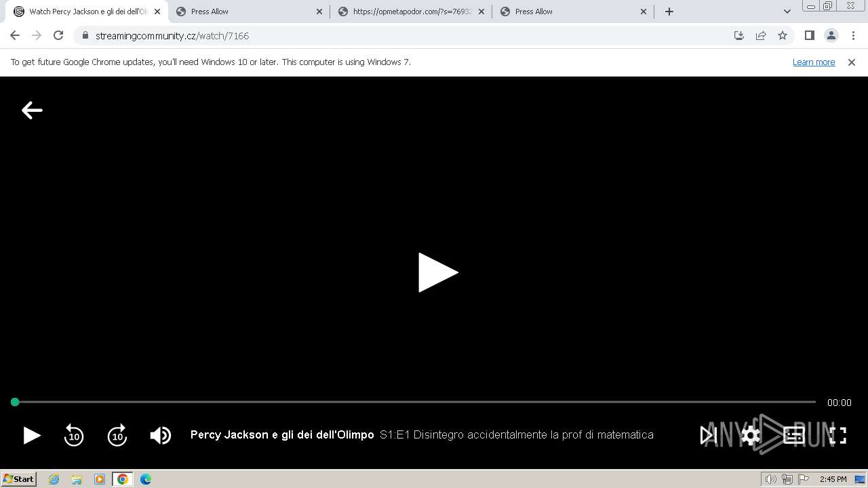
Task: Skip forward 10 seconds
Action: click(117, 435)
